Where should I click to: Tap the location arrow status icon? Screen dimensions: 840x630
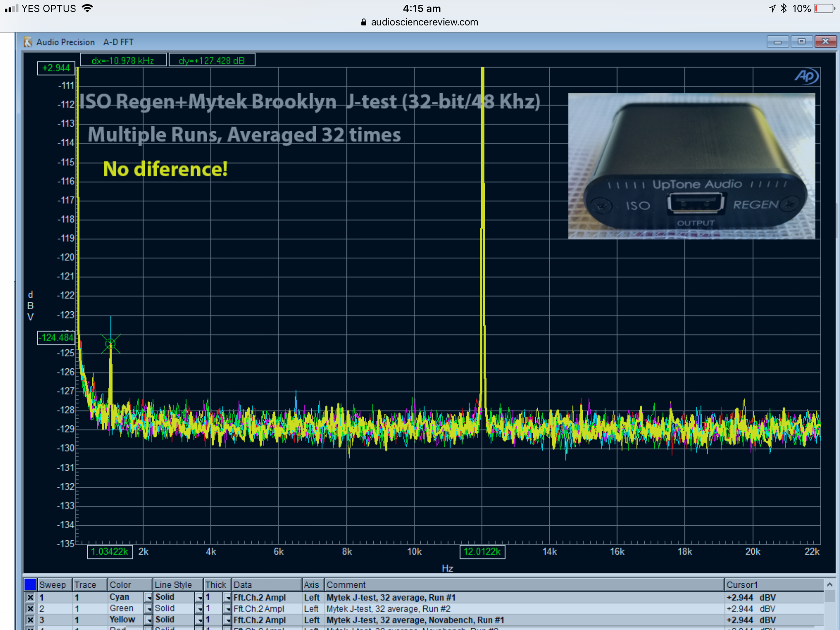(772, 8)
